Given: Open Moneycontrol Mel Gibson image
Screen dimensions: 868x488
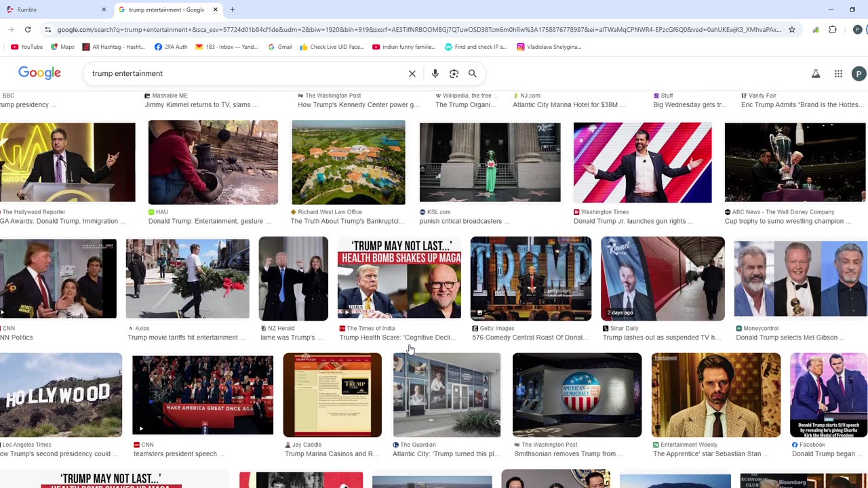Looking at the screenshot, I should click(x=801, y=279).
